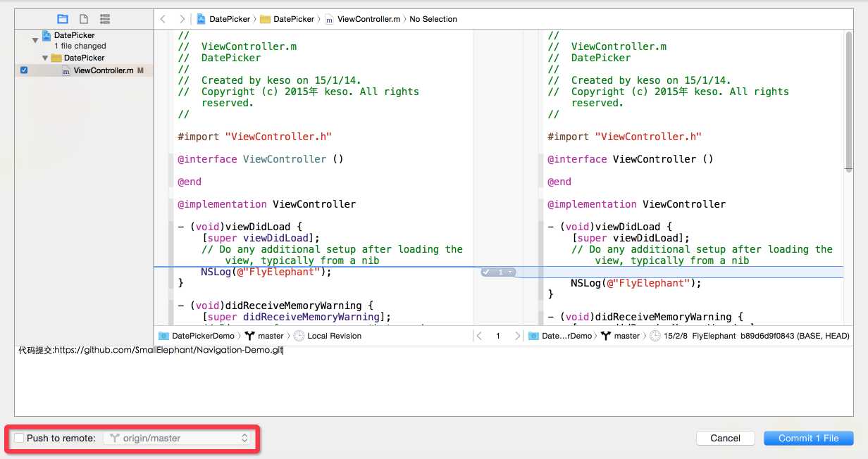868x459 pixels.
Task: Switch to project view folder icon
Action: pos(63,19)
